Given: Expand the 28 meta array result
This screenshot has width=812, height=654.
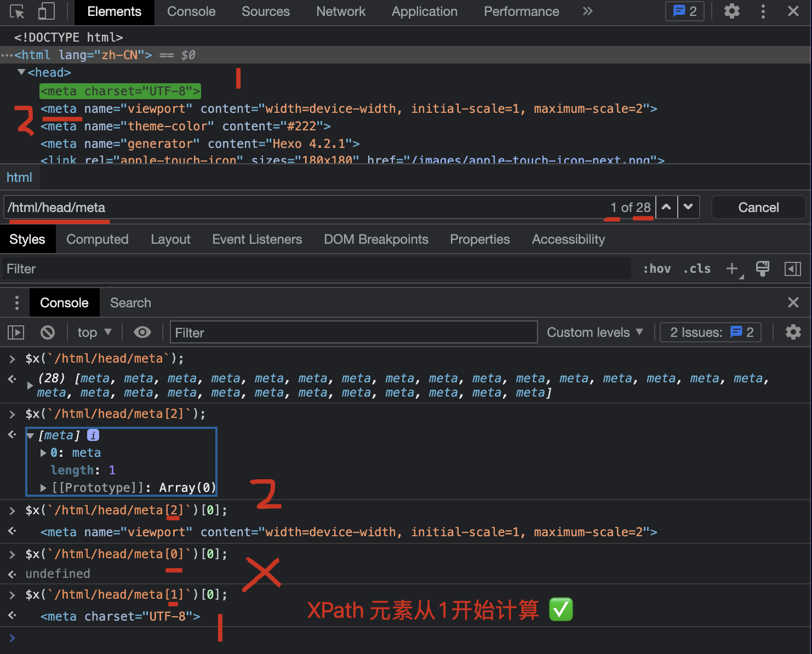Looking at the screenshot, I should point(30,386).
